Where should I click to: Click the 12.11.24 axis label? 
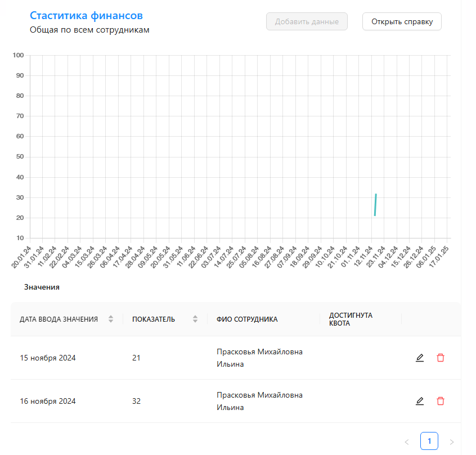tap(363, 257)
